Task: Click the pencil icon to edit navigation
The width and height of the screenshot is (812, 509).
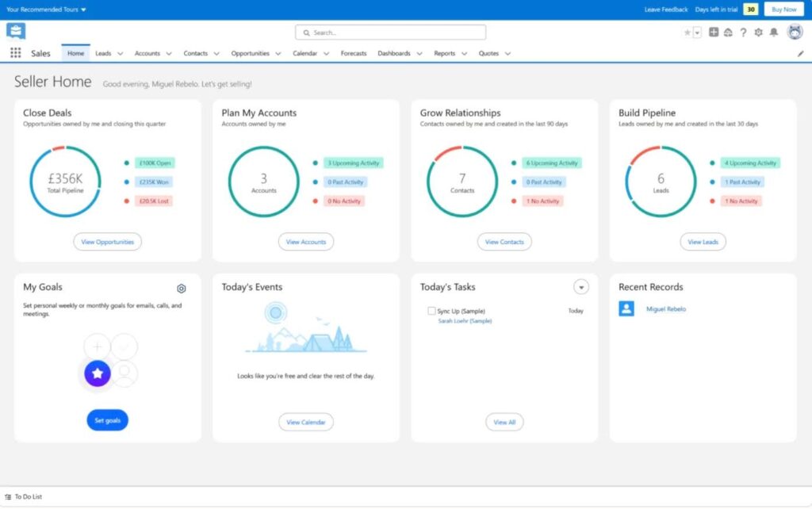Action: [x=800, y=54]
